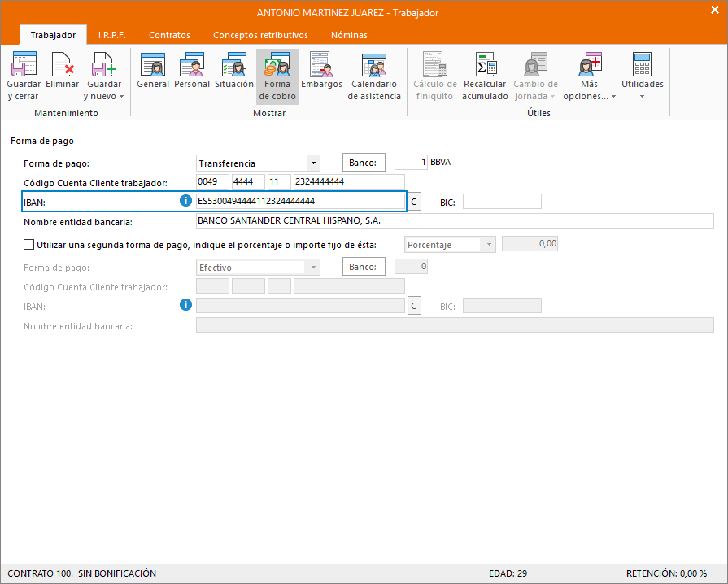Viewport: 728px width, 584px height.
Task: Switch to the I.R.P.F. tab
Action: pos(112,35)
